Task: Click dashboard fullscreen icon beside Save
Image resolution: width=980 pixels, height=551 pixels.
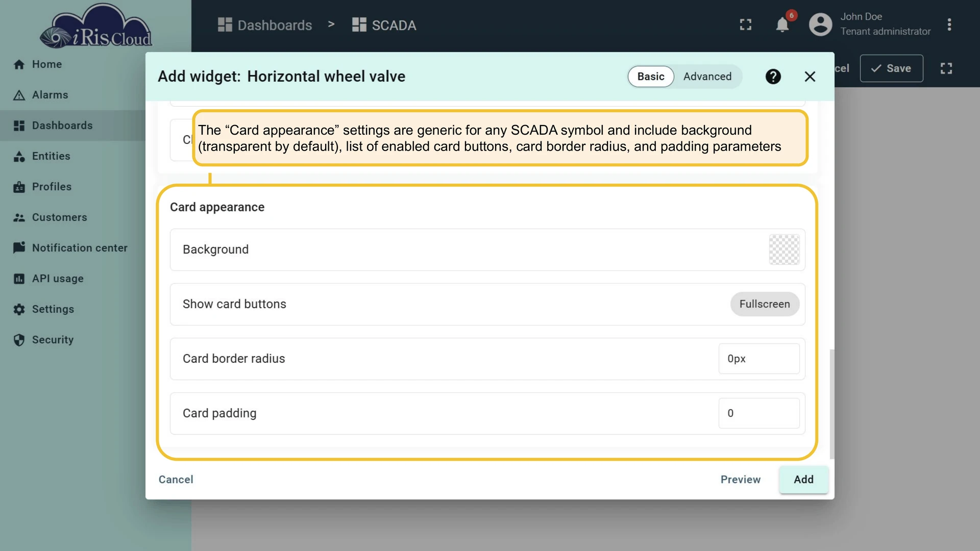Action: [x=946, y=68]
